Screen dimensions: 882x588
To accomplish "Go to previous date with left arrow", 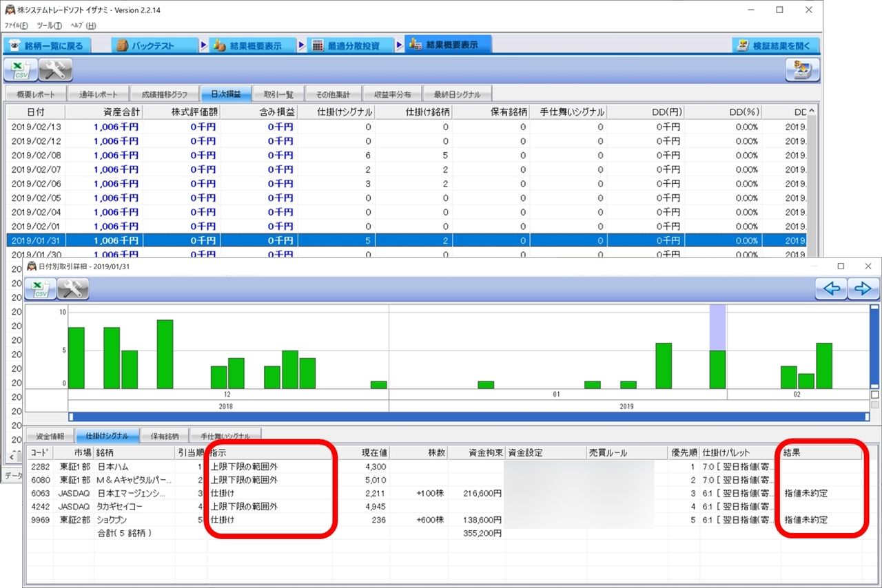I will [x=831, y=288].
